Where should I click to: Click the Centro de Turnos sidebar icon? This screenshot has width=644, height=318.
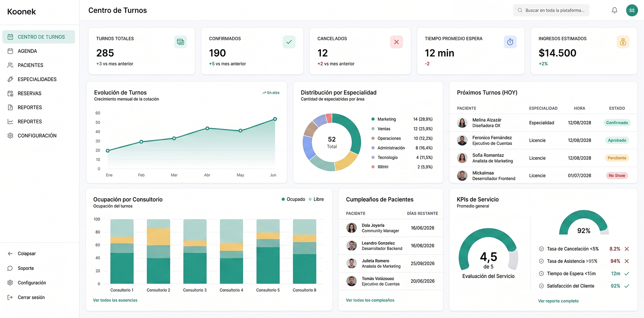point(10,37)
